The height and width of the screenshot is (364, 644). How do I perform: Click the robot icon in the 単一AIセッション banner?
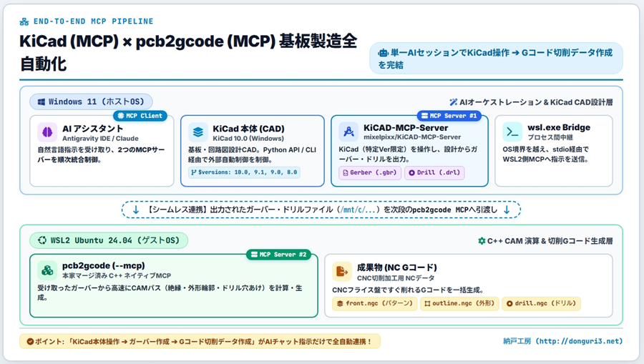(x=384, y=52)
